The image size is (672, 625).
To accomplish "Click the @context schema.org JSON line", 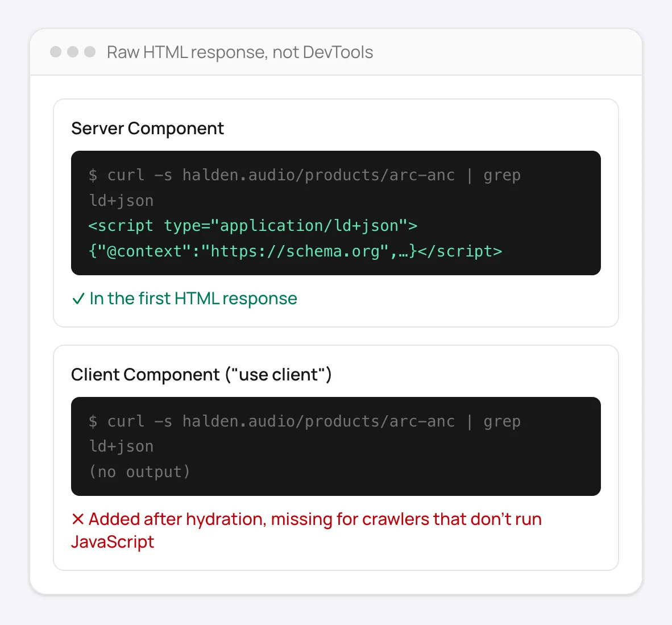I will click(x=295, y=251).
